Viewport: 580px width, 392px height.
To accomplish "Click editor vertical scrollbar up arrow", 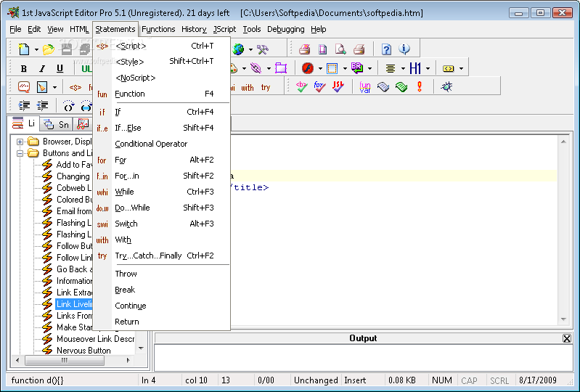I will click(563, 142).
